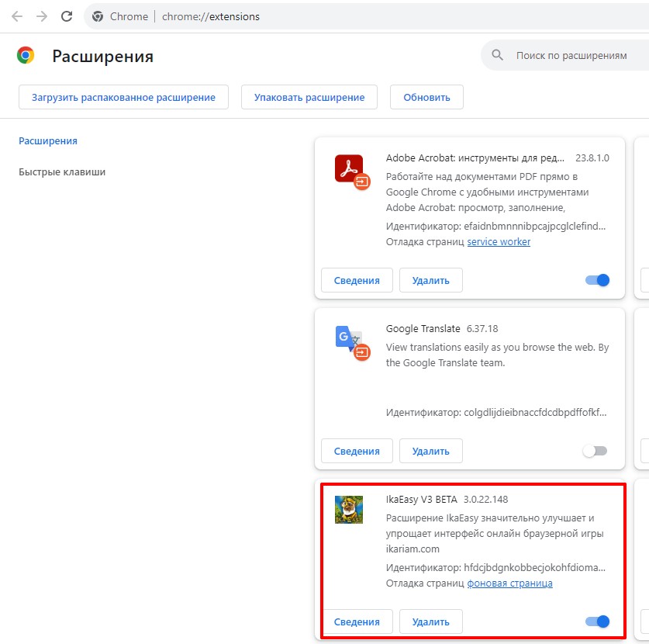Click Загрузить распакованное расширение button
This screenshot has width=649, height=644.
123,97
